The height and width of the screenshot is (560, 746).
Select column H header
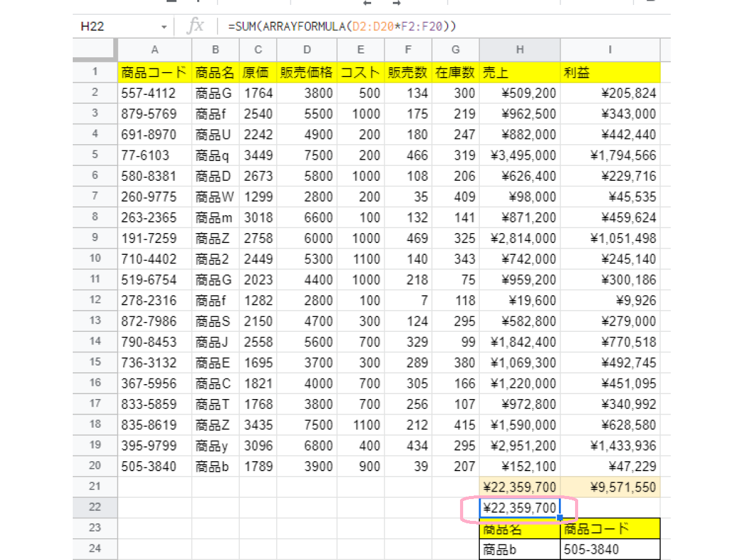[x=520, y=50]
